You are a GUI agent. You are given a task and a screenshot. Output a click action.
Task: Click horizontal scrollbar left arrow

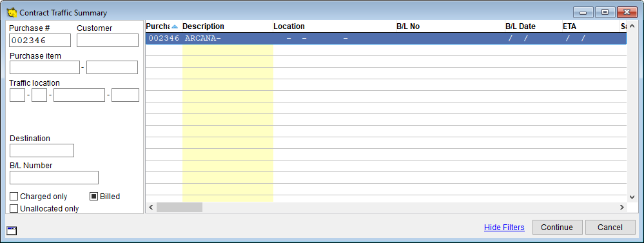click(x=151, y=208)
